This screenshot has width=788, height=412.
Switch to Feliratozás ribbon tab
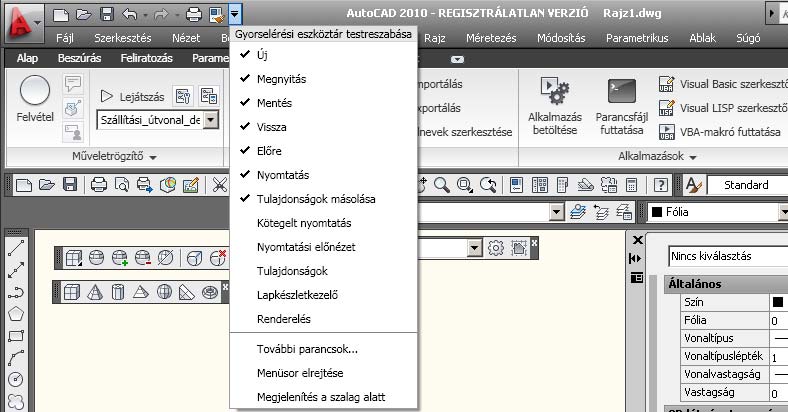146,58
